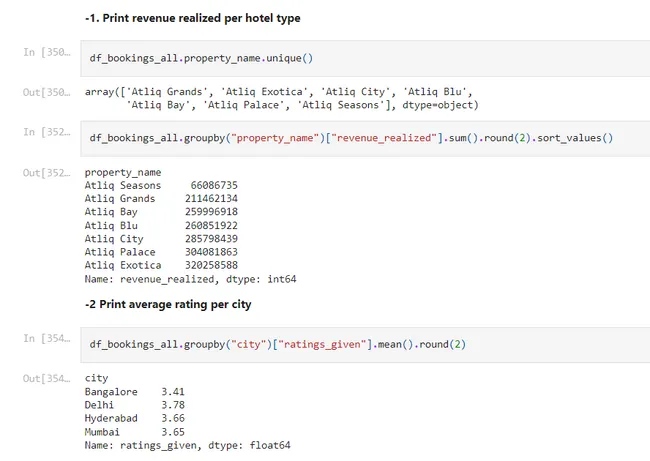The height and width of the screenshot is (461, 650).
Task: Click 'Atliq City' in the array output
Action: tap(355, 92)
